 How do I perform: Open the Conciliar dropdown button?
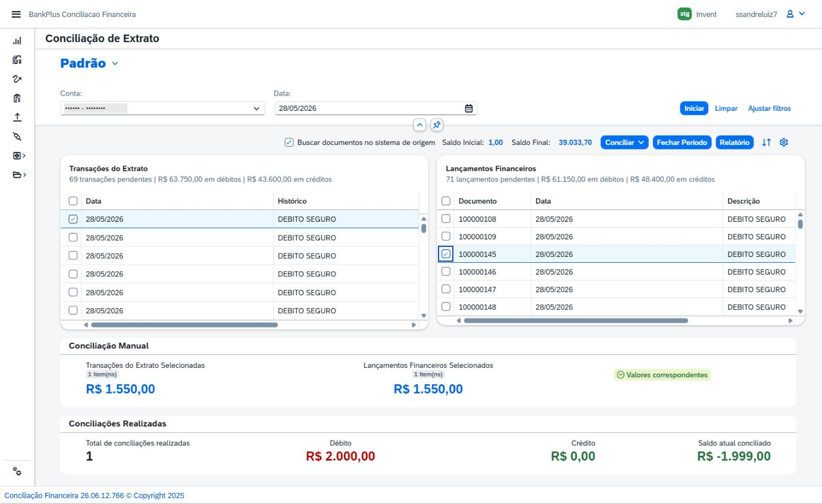tap(624, 143)
